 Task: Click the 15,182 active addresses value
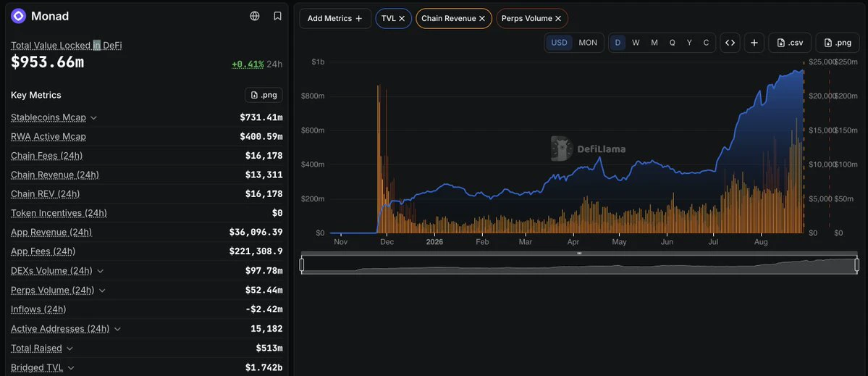(x=267, y=329)
